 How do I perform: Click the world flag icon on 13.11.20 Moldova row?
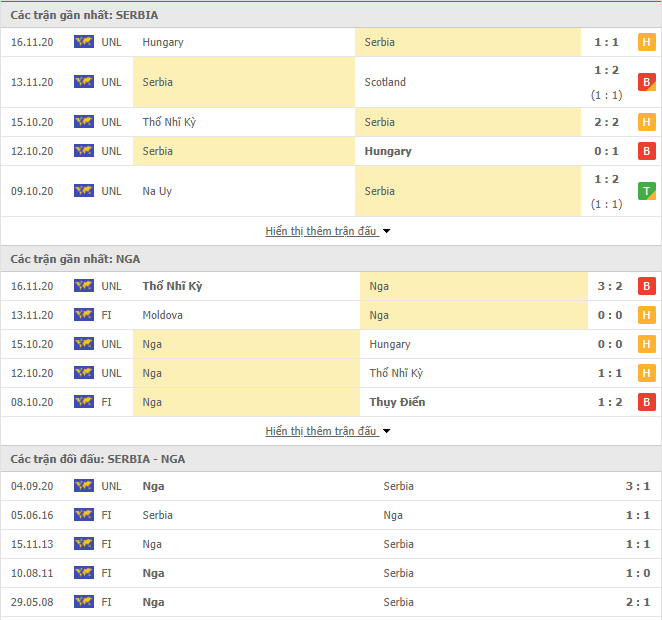point(84,315)
